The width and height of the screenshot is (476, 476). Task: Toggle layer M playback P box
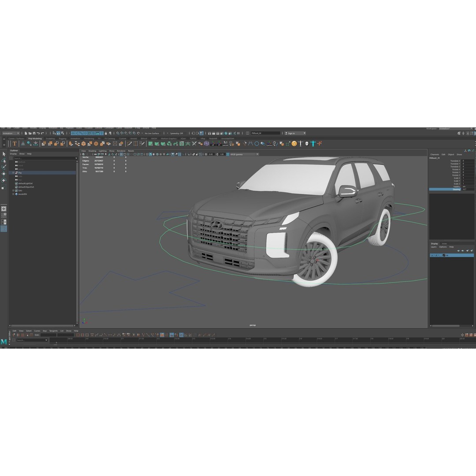click(x=436, y=255)
